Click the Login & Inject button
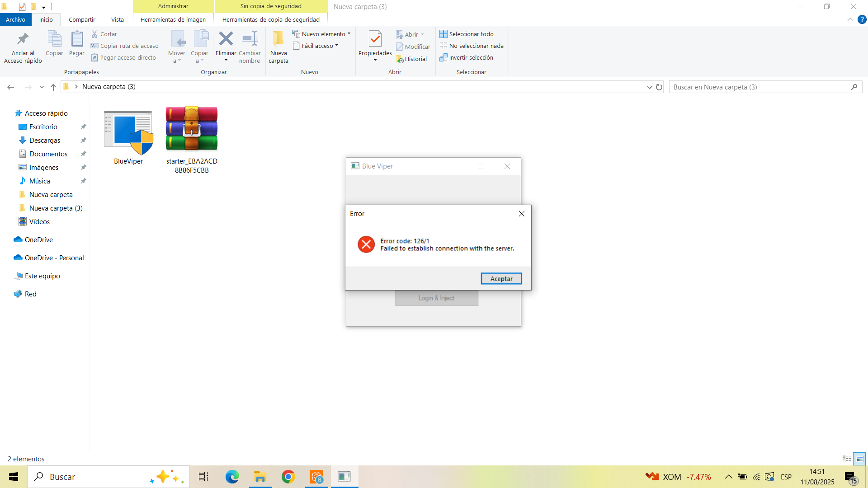 click(436, 298)
